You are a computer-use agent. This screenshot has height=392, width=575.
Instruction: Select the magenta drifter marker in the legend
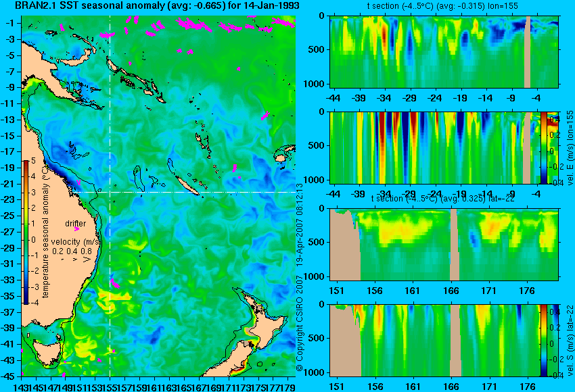(76, 228)
